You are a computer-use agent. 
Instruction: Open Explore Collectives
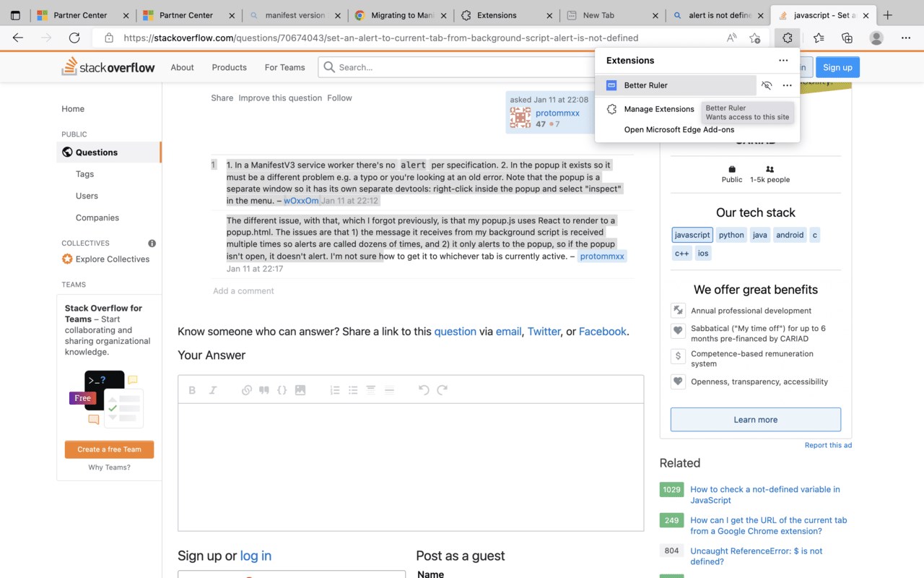click(105, 259)
